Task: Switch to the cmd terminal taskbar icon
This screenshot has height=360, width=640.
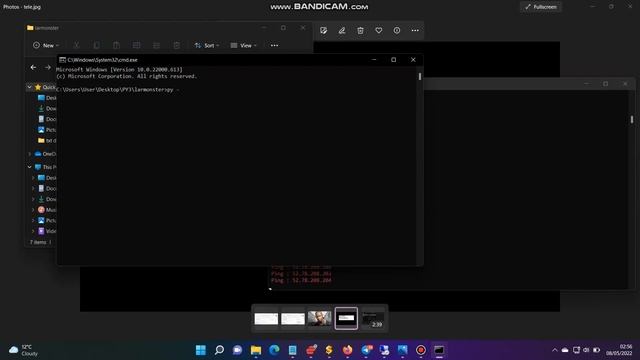Action: click(439, 350)
